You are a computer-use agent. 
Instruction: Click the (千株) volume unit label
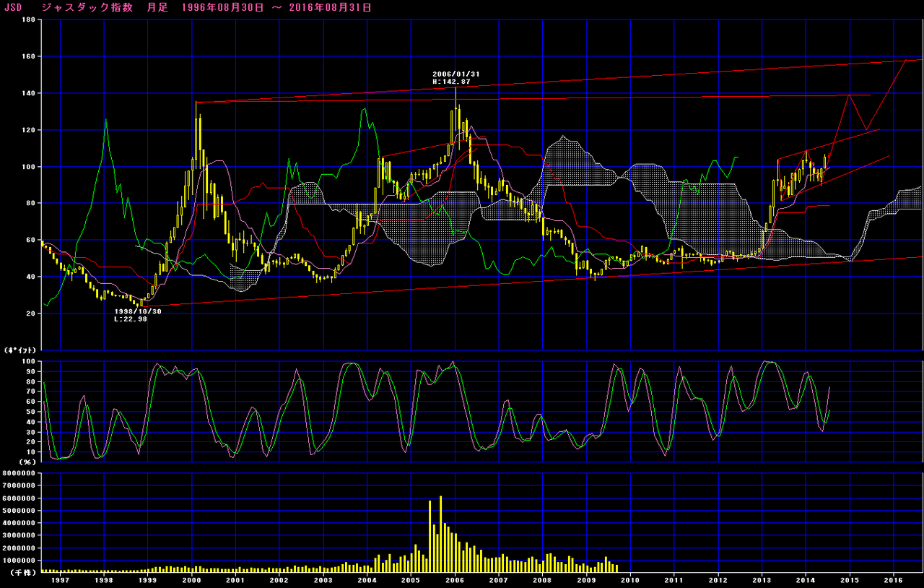[24, 572]
